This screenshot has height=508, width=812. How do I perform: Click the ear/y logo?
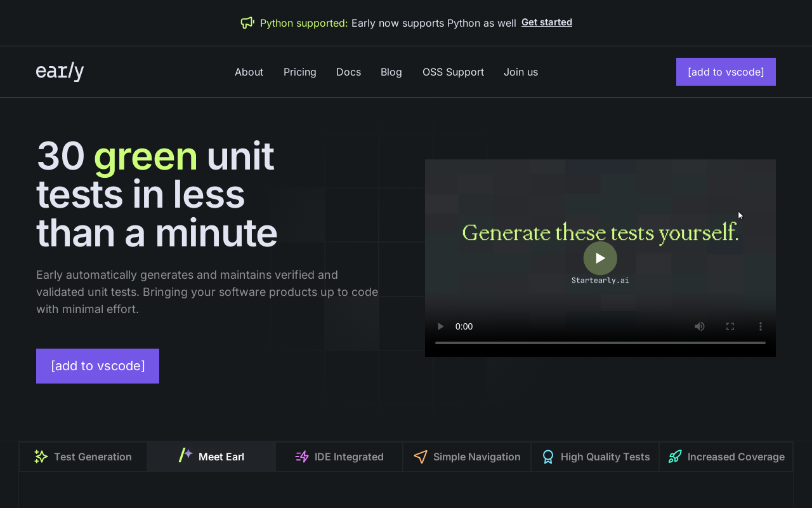60,71
